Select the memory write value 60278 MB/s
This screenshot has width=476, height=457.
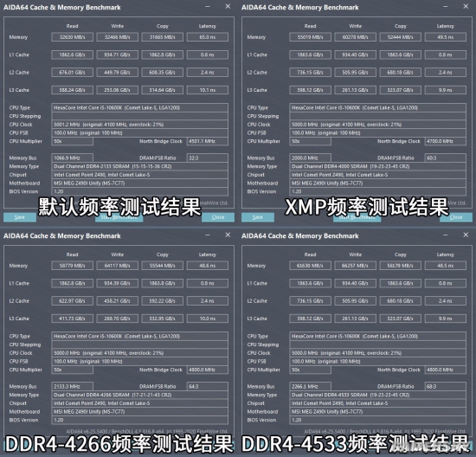355,37
